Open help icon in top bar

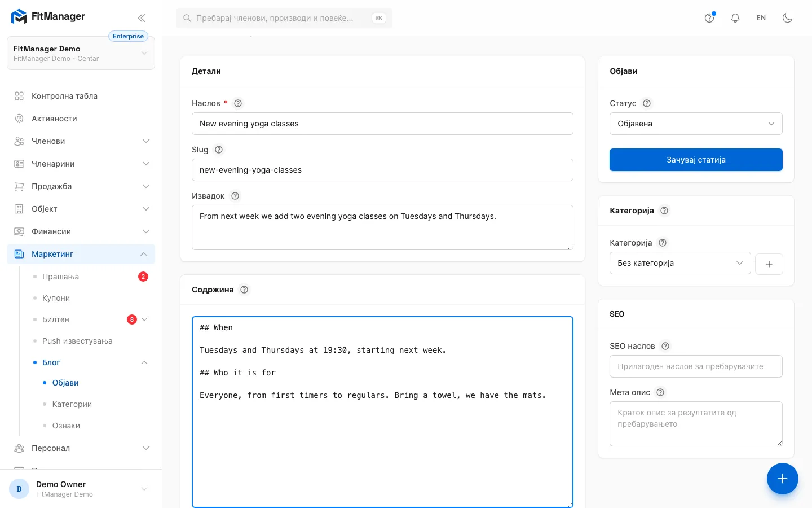pos(709,18)
